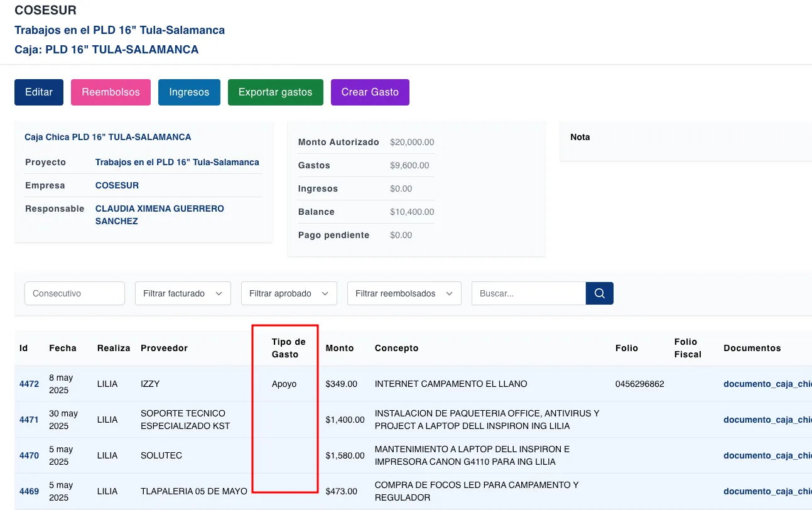Viewport: 812px width, 510px height.
Task: Open the Reembolsos section
Action: click(x=111, y=92)
